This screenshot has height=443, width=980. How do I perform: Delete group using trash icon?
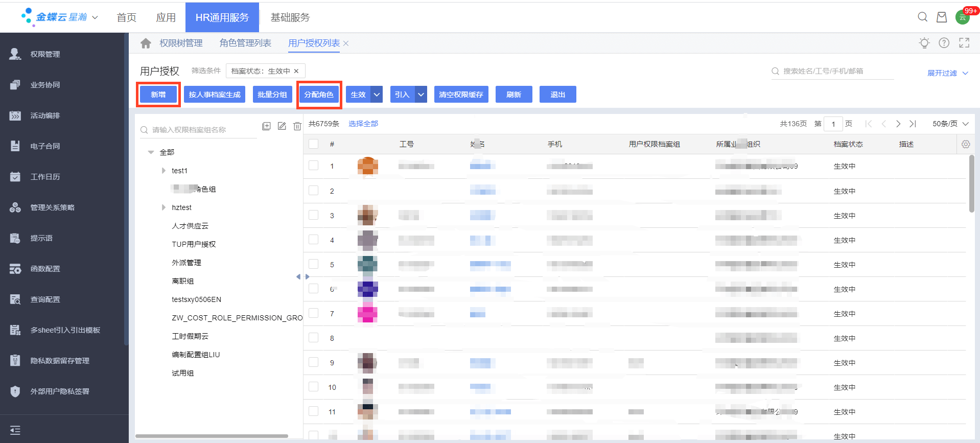point(297,126)
